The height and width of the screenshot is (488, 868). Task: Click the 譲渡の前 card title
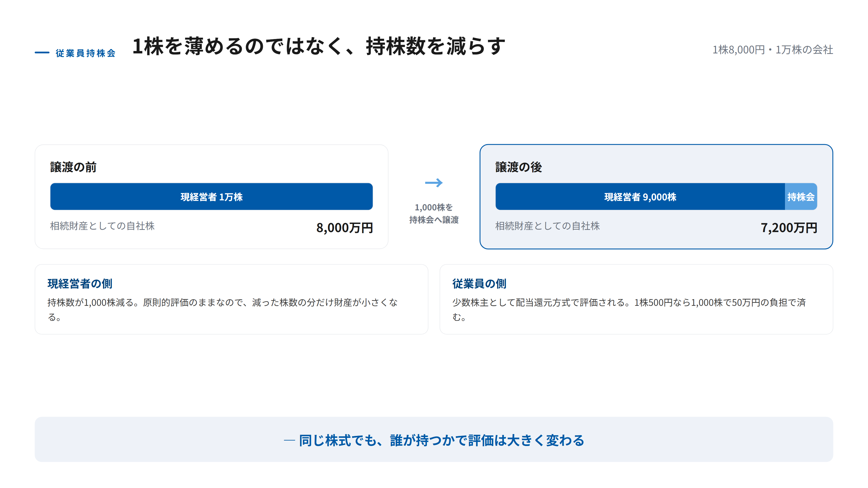click(73, 167)
